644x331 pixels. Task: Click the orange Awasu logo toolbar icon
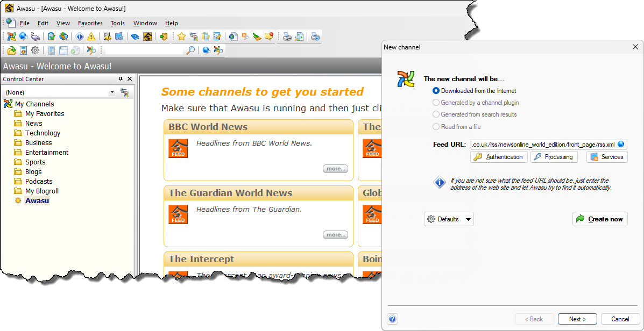click(147, 37)
